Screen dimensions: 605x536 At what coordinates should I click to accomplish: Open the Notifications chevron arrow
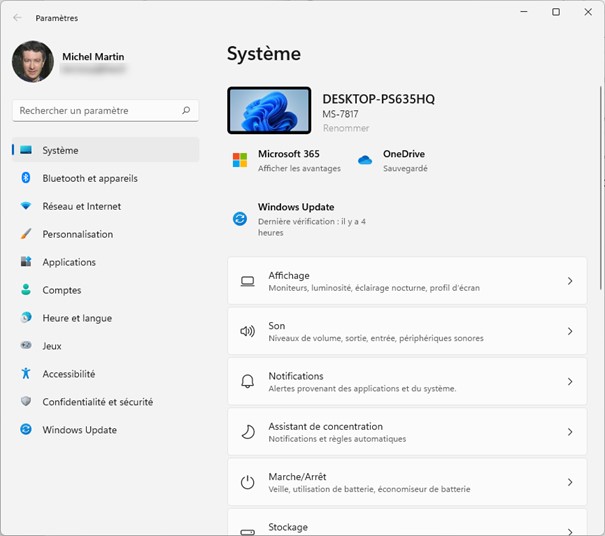[570, 382]
